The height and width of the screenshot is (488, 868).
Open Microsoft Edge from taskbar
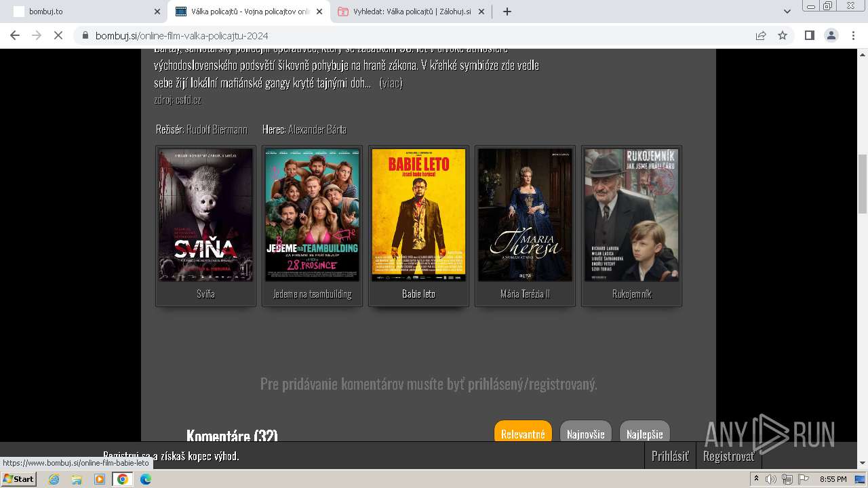146,479
